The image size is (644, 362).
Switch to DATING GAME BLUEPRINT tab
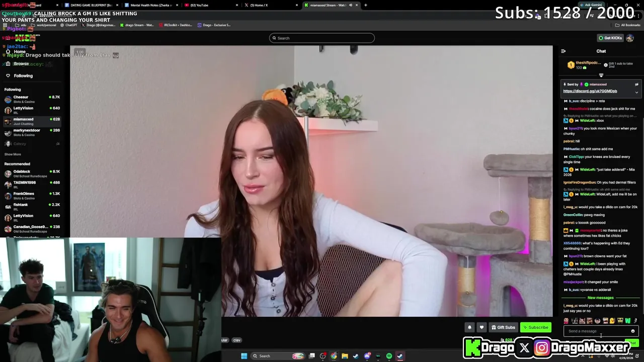coord(92,5)
